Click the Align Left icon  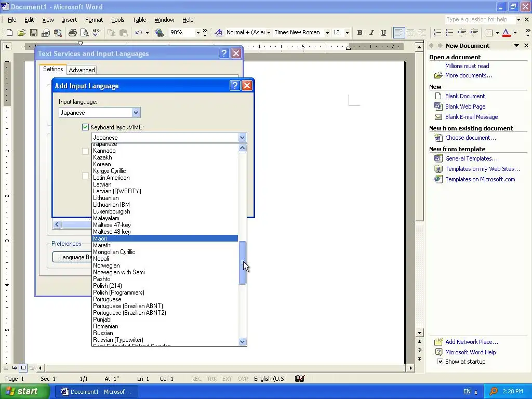pos(398,33)
